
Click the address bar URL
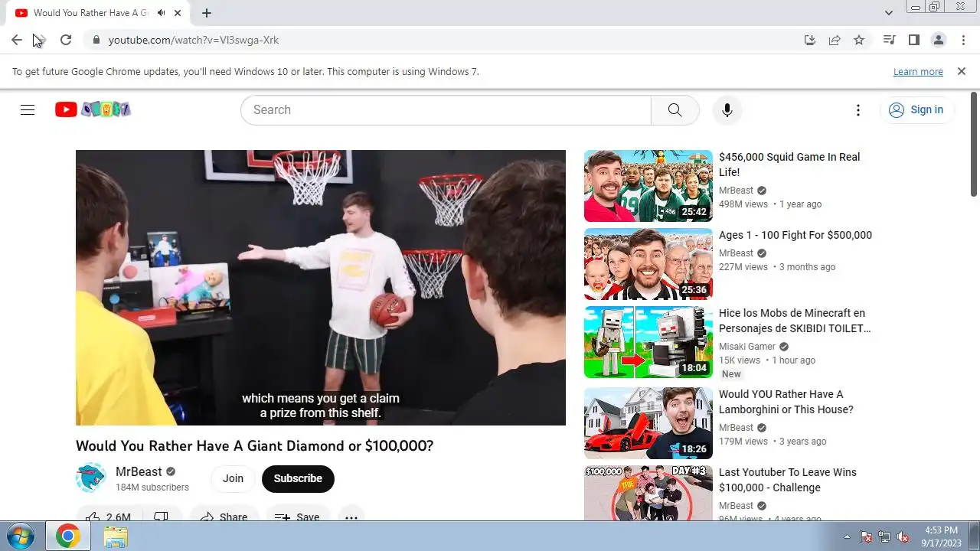click(x=194, y=40)
